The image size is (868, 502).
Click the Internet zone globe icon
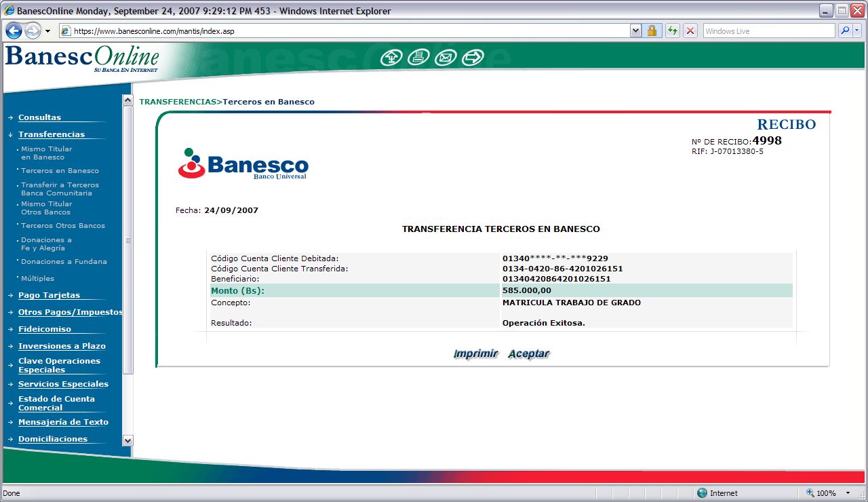tap(702, 493)
